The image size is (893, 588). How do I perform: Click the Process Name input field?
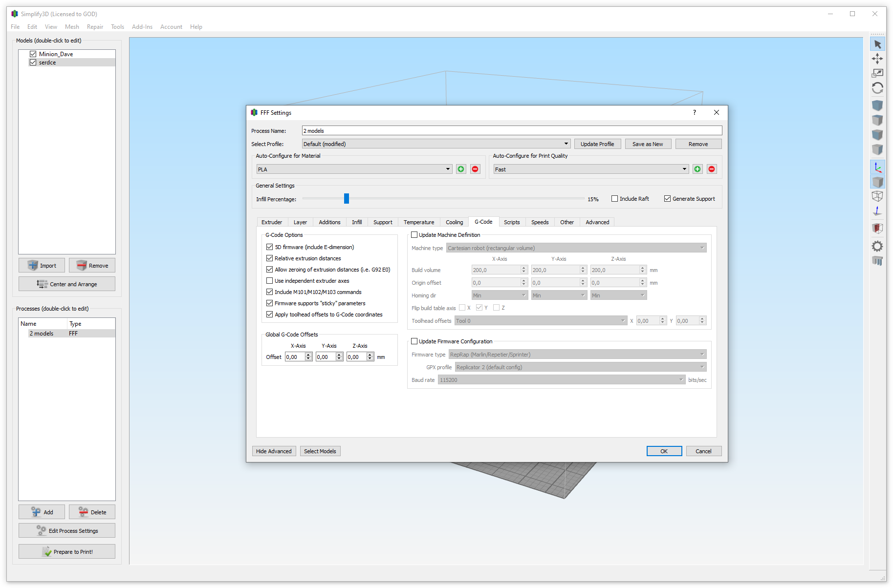pyautogui.click(x=512, y=130)
